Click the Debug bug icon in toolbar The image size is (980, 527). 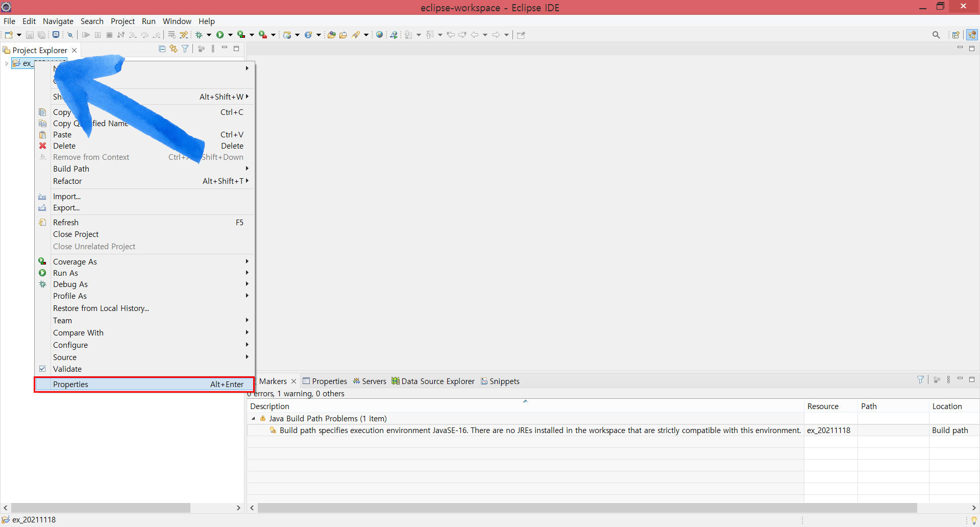tap(199, 35)
